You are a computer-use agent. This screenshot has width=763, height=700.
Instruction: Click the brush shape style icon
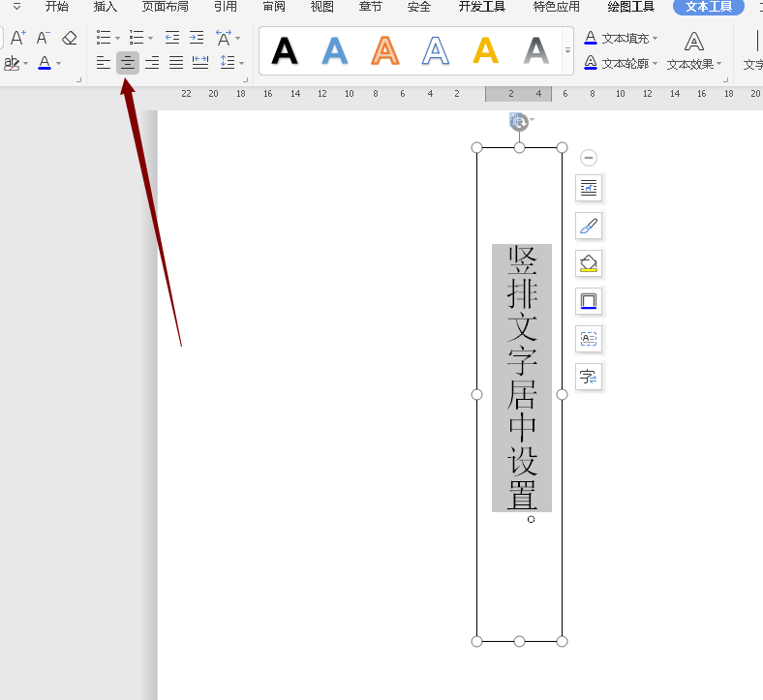tap(588, 226)
